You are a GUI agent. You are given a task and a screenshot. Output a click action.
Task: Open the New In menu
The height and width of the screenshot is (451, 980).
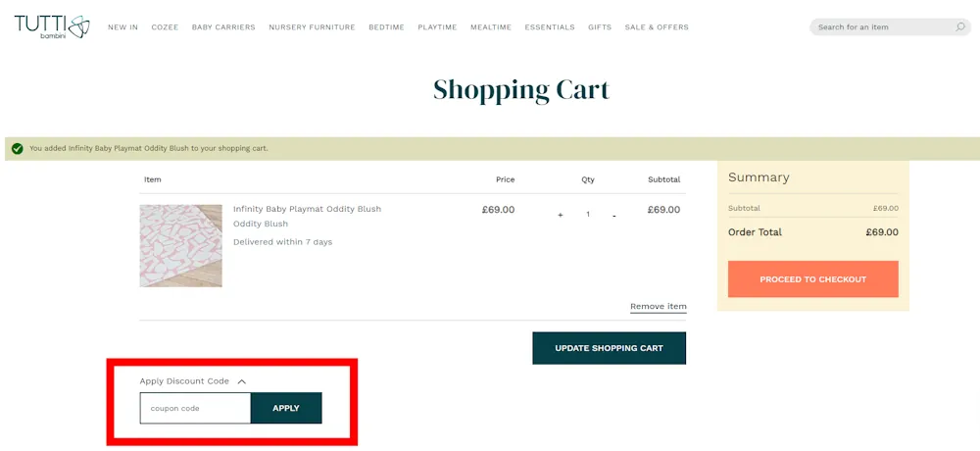(123, 26)
